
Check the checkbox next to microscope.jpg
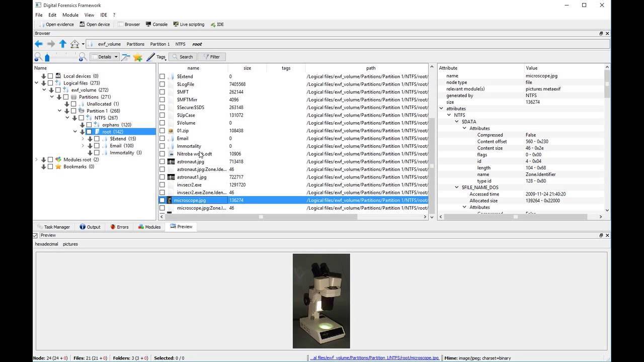click(x=163, y=200)
